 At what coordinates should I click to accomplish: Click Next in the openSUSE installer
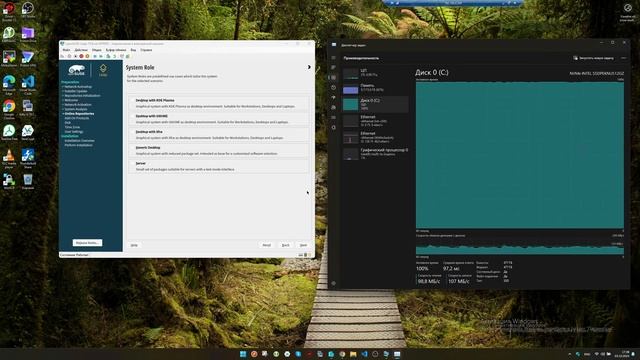[303, 245]
